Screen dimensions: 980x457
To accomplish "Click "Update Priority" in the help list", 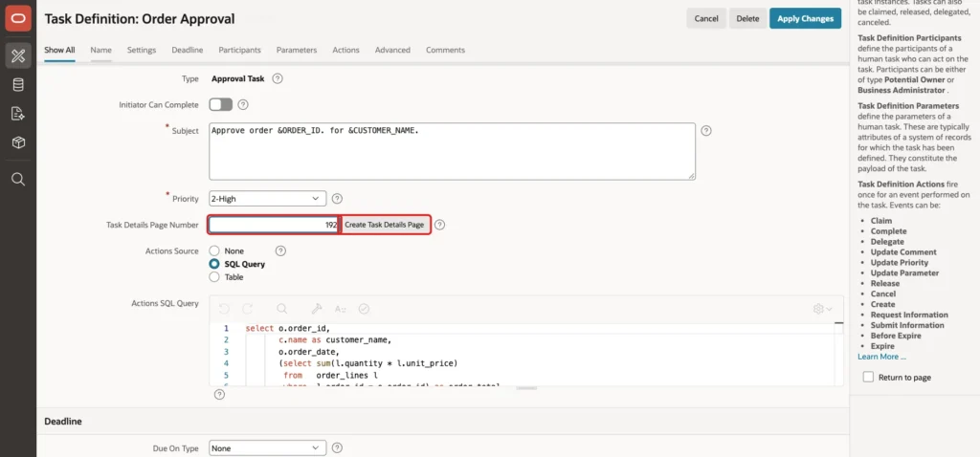I will (900, 262).
